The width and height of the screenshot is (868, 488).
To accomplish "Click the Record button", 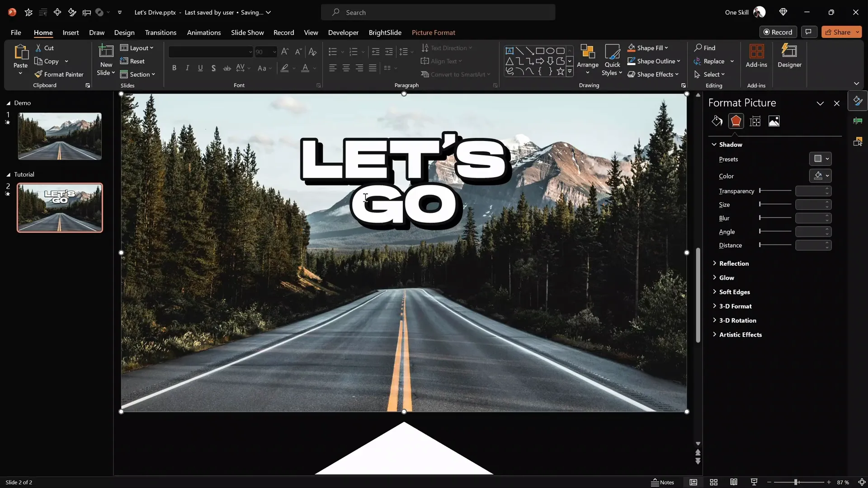I will tap(778, 32).
